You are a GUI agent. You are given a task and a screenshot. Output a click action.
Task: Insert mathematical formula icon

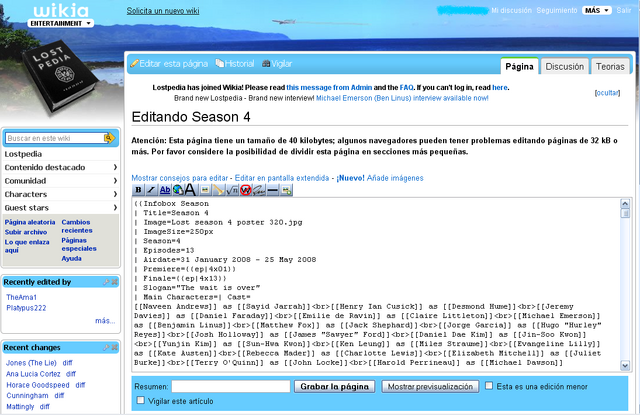coord(232,190)
